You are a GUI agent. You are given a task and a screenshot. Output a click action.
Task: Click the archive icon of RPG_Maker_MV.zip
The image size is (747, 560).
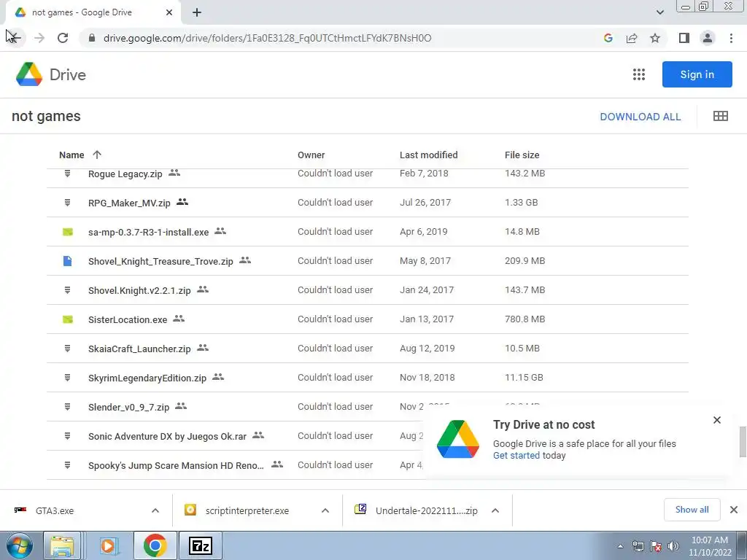coord(68,203)
